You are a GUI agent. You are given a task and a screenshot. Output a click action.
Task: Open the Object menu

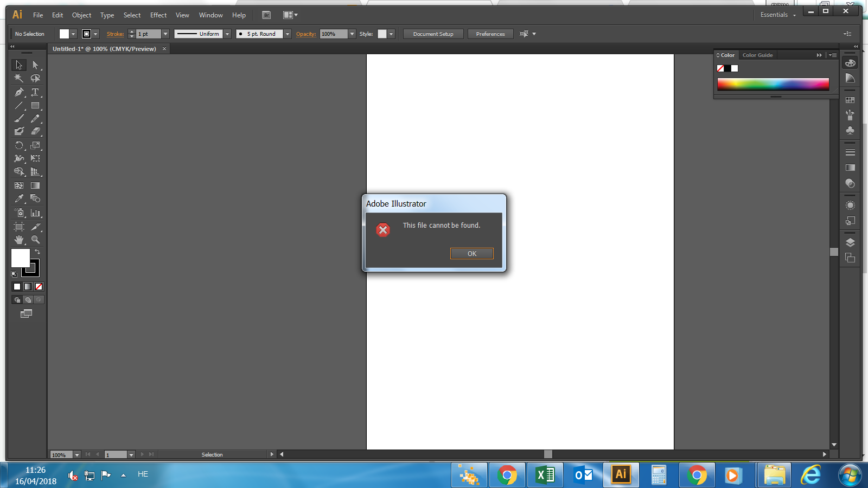[x=81, y=15]
